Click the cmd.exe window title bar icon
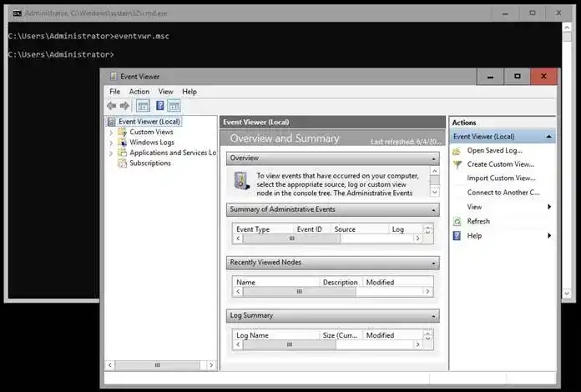Viewport: 581px width, 392px height. [x=17, y=13]
